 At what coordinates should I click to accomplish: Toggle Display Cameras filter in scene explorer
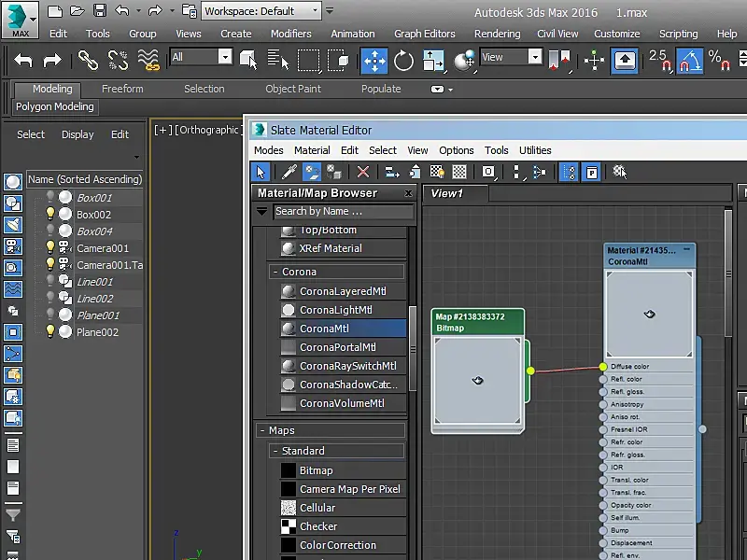[x=13, y=246]
